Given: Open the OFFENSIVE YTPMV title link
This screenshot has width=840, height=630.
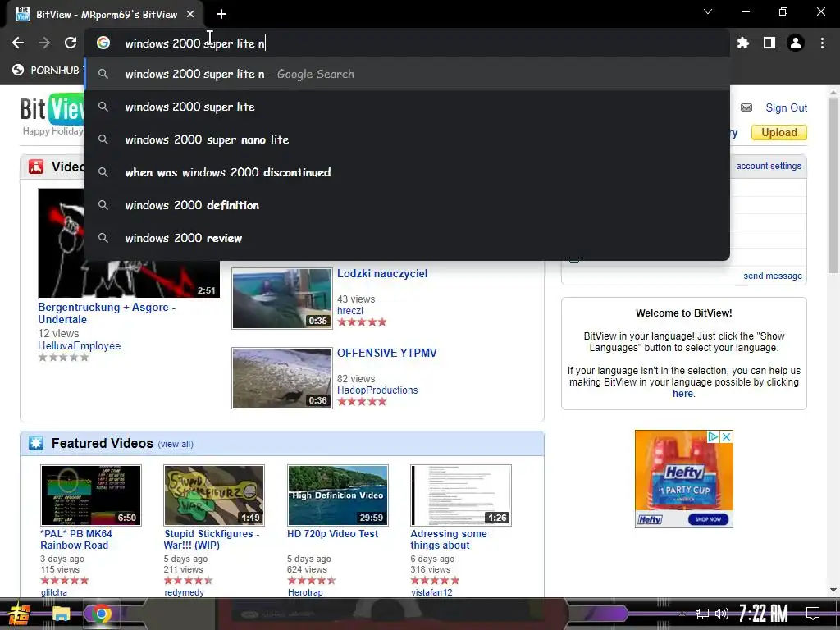Looking at the screenshot, I should pyautogui.click(x=387, y=353).
